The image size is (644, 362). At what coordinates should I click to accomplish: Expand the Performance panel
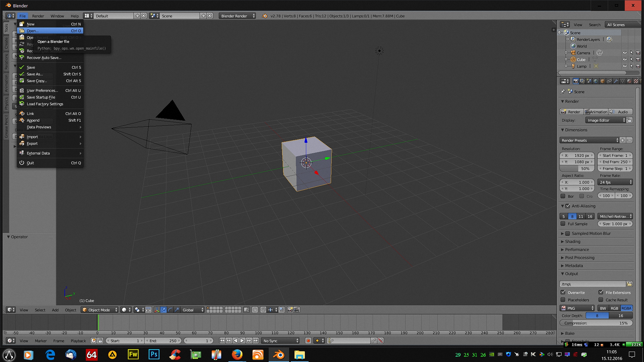point(577,249)
